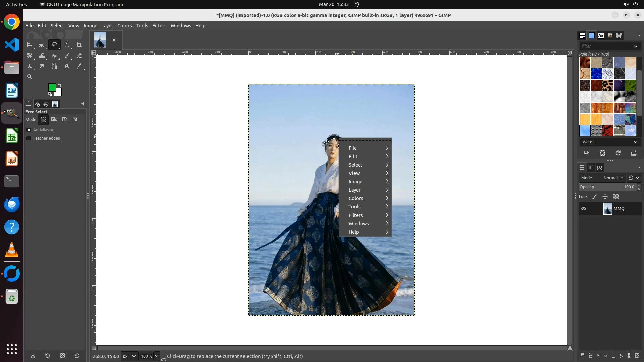This screenshot has height=362, width=644.
Task: Open the zoom percentage dropdown
Action: pos(156,356)
